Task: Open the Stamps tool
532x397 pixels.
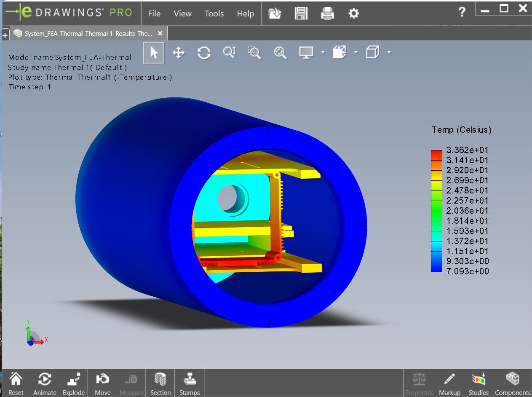Action: [190, 384]
